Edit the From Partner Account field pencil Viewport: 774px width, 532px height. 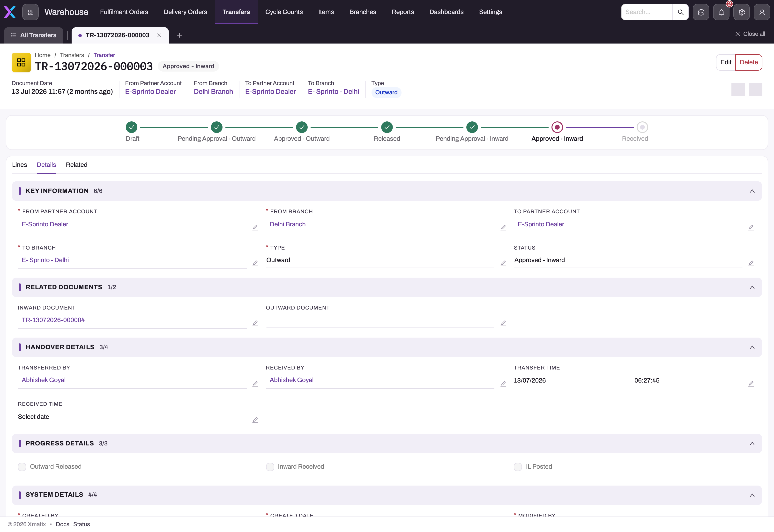(x=255, y=227)
